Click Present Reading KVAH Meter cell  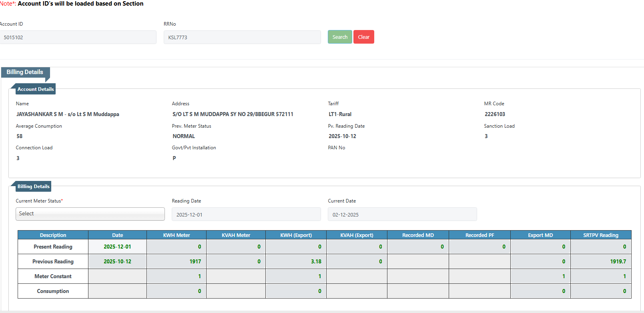pos(236,247)
